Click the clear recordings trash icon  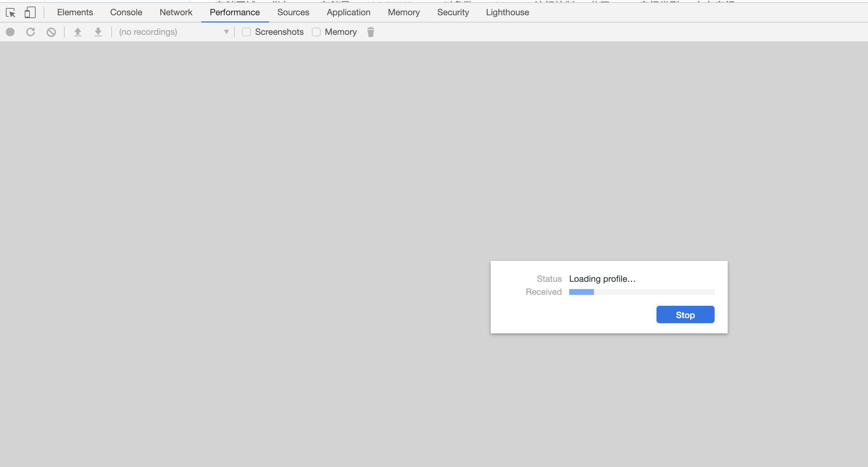[371, 32]
